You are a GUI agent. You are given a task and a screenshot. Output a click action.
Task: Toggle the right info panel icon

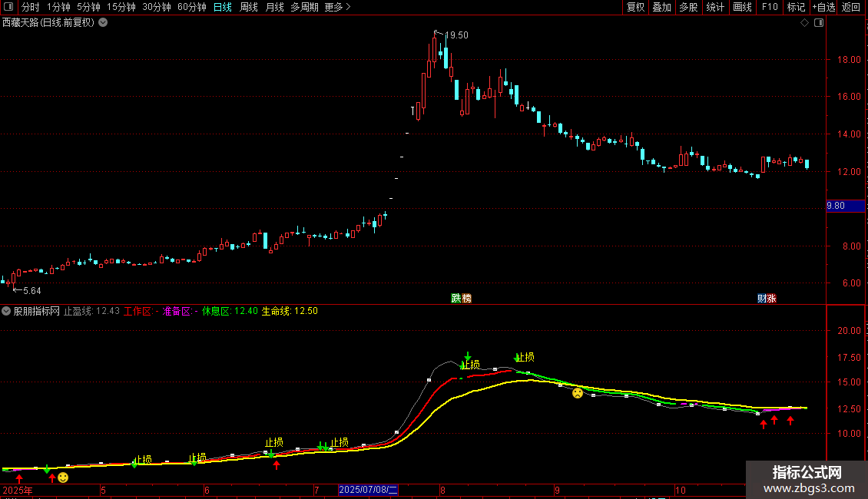[819, 23]
